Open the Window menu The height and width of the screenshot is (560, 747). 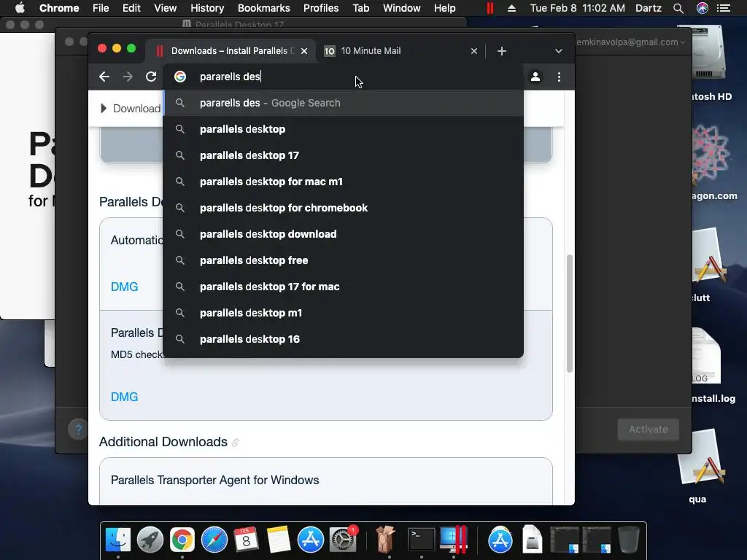pos(402,8)
